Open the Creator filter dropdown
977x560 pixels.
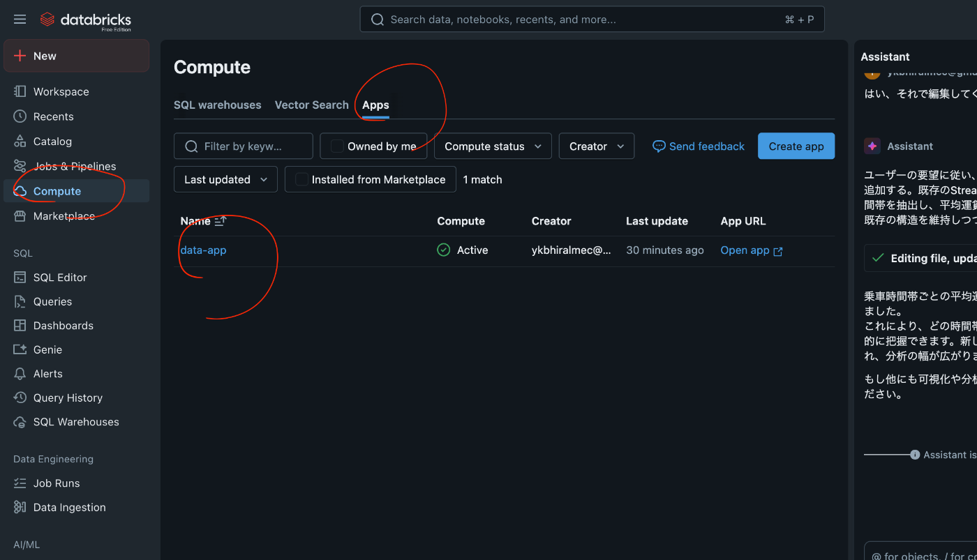coord(597,146)
